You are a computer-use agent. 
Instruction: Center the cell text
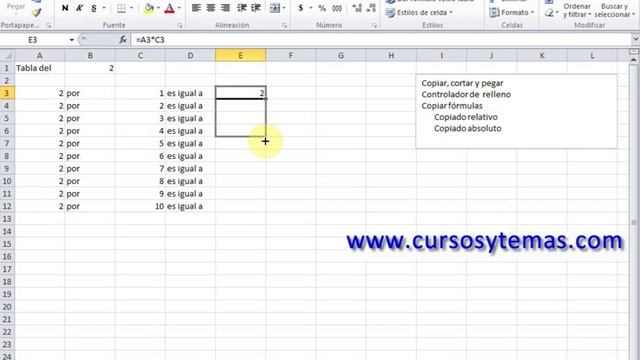211,8
